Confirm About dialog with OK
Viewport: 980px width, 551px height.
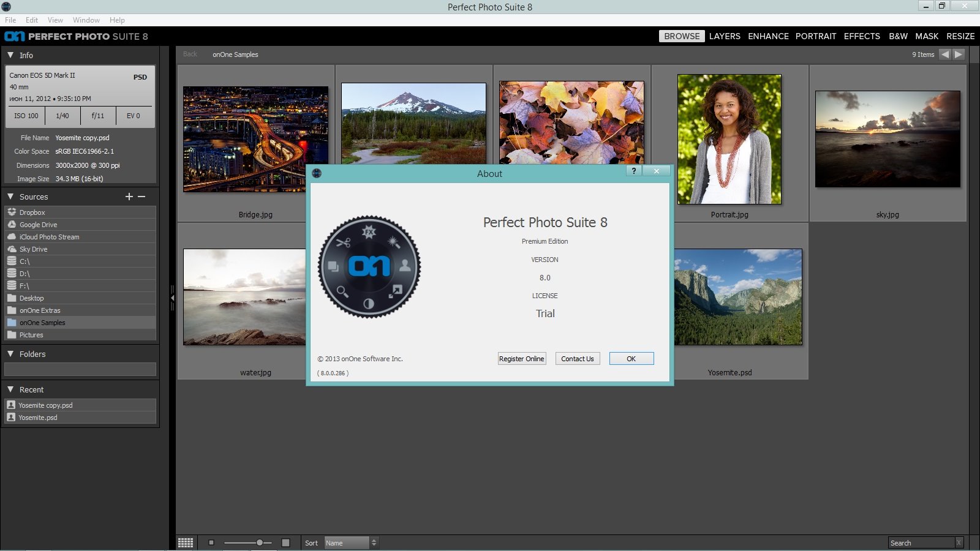631,359
